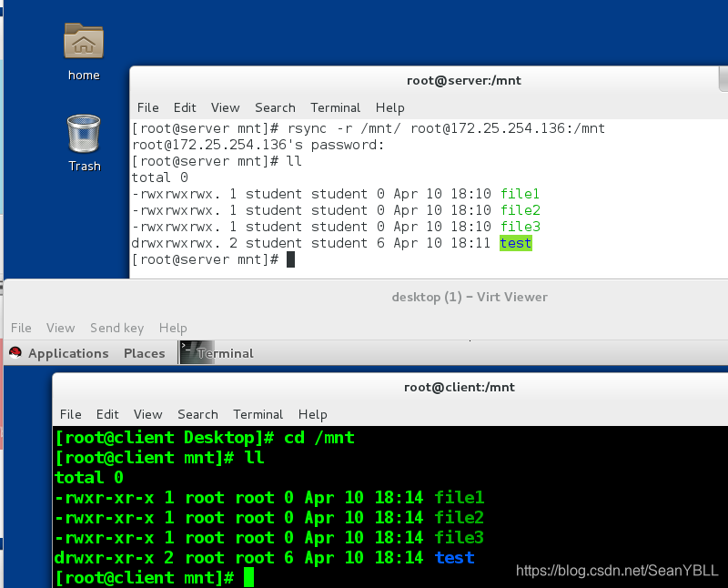The width and height of the screenshot is (728, 588).
Task: Click the blue test directory in client terminal
Action: [x=454, y=557]
